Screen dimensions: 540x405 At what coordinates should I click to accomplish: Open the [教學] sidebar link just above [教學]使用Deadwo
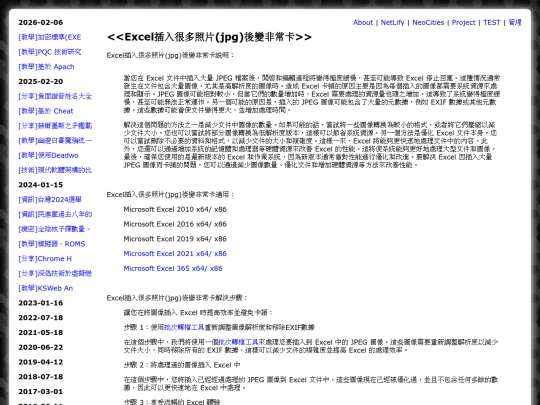click(55, 141)
